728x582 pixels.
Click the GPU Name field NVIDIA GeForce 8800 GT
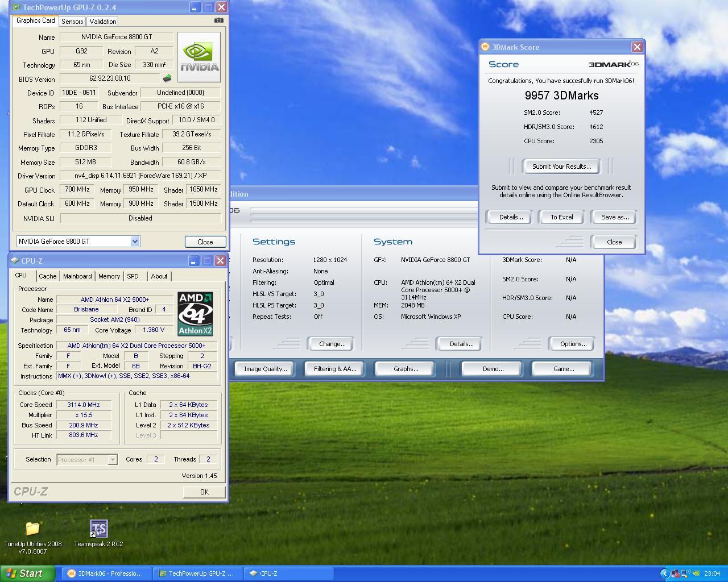(x=117, y=37)
